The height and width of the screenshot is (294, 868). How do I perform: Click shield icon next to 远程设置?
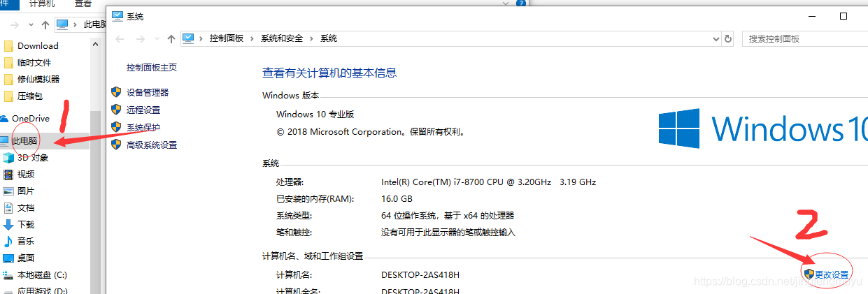click(x=116, y=110)
